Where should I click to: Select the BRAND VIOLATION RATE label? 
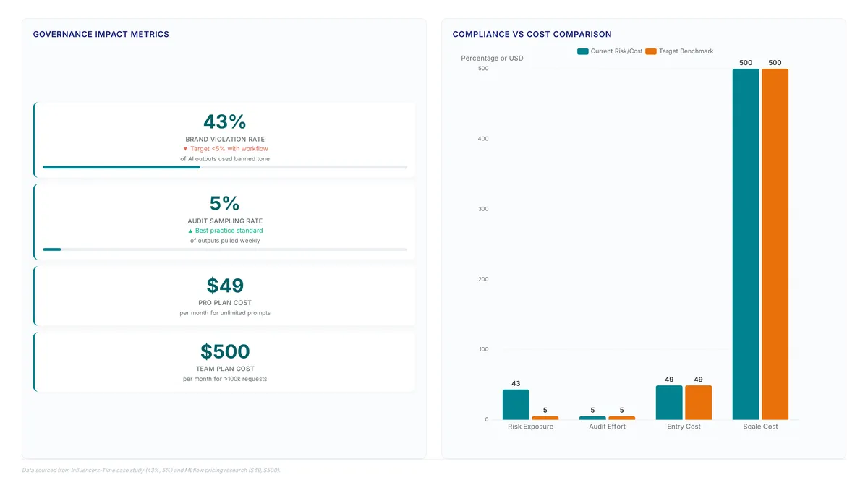(225, 140)
